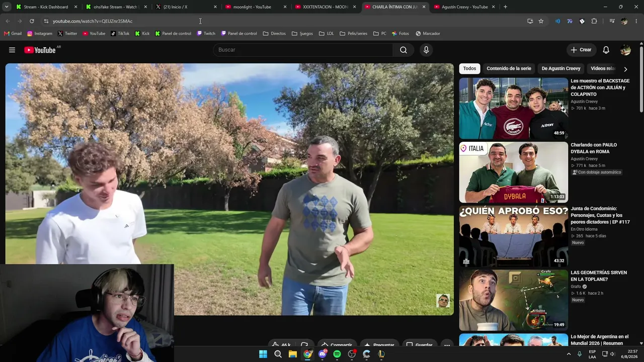
Task: Open volume control in system tray
Action: (x=612, y=354)
